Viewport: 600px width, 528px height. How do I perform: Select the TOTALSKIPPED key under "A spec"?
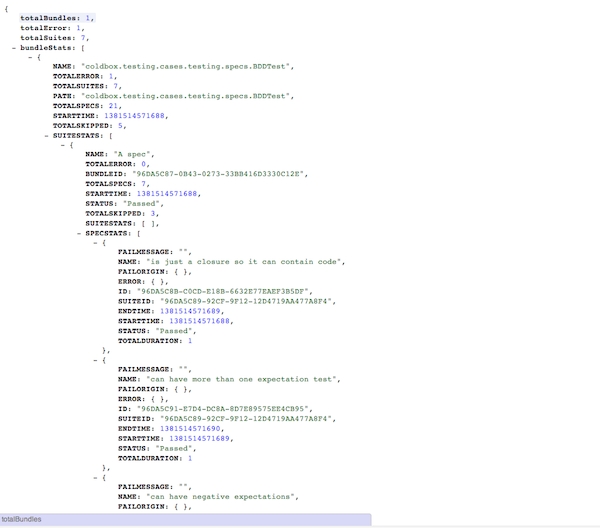[x=115, y=212]
